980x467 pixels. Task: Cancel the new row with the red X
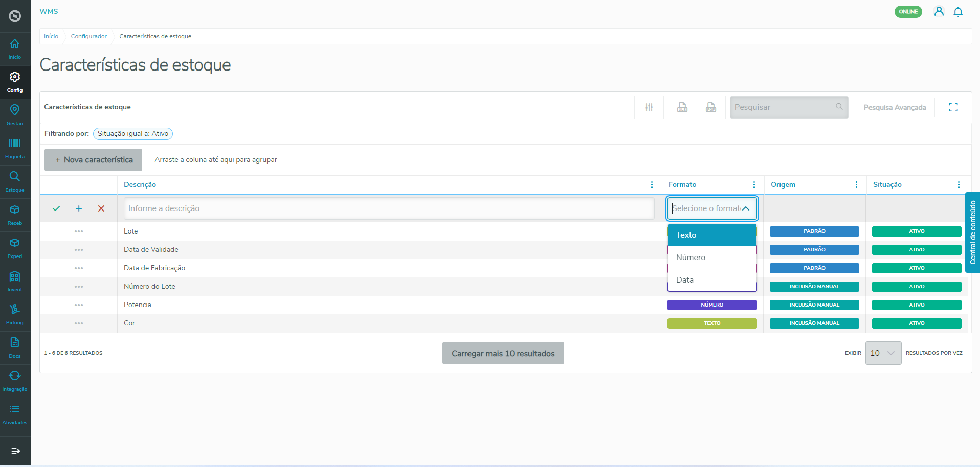101,208
